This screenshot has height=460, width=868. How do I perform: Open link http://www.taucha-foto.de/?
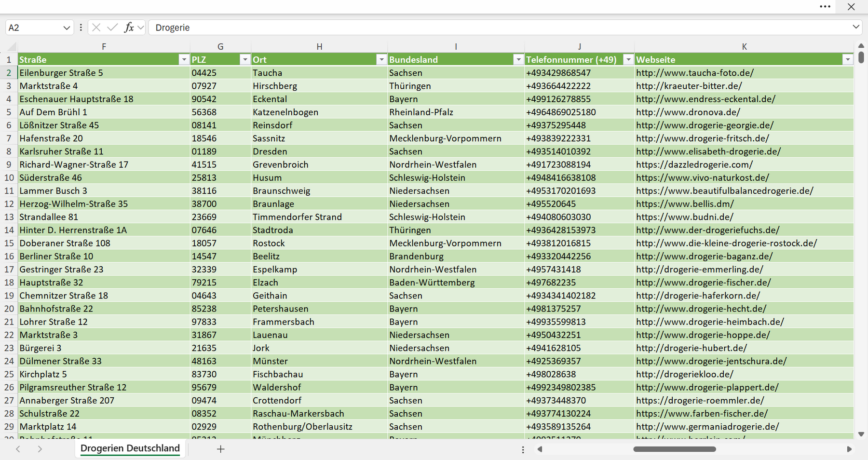tap(695, 73)
